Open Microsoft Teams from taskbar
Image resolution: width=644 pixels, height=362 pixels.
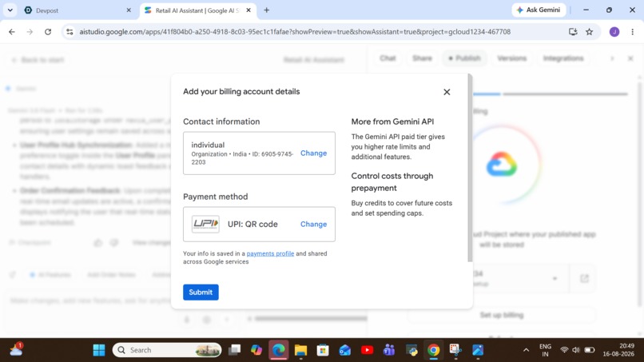(389, 350)
